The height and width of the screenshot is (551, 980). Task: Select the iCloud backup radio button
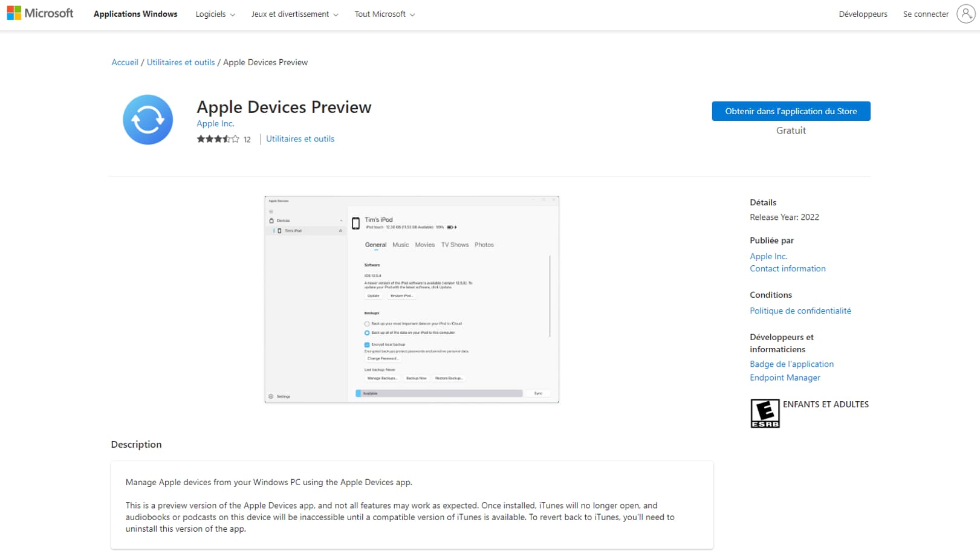click(x=367, y=324)
